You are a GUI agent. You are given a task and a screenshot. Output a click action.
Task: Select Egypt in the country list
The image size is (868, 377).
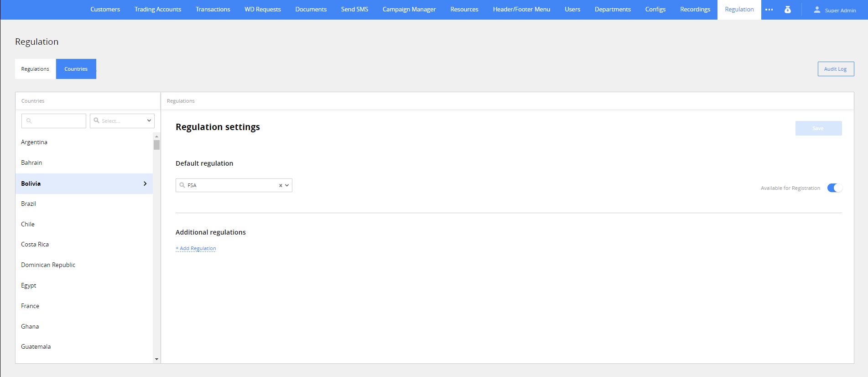pyautogui.click(x=84, y=286)
